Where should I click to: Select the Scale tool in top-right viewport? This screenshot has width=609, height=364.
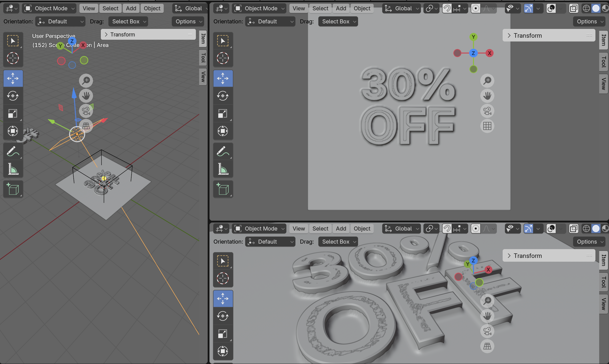[x=223, y=114]
